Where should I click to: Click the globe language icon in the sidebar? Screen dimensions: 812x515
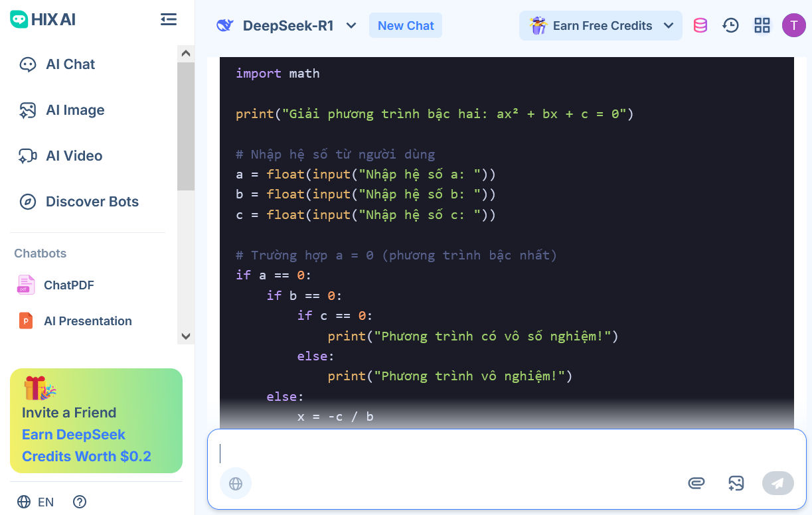point(24,502)
